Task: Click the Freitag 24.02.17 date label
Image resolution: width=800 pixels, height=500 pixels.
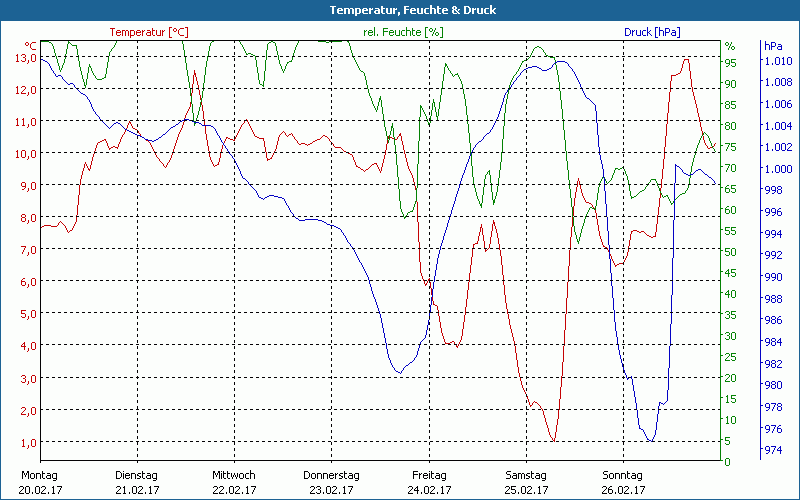Action: click(428, 482)
